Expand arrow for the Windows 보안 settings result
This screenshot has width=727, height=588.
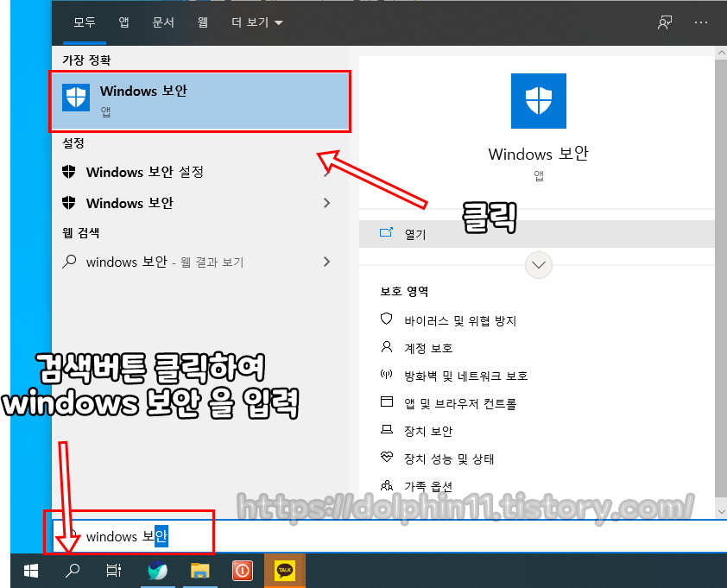click(x=327, y=203)
